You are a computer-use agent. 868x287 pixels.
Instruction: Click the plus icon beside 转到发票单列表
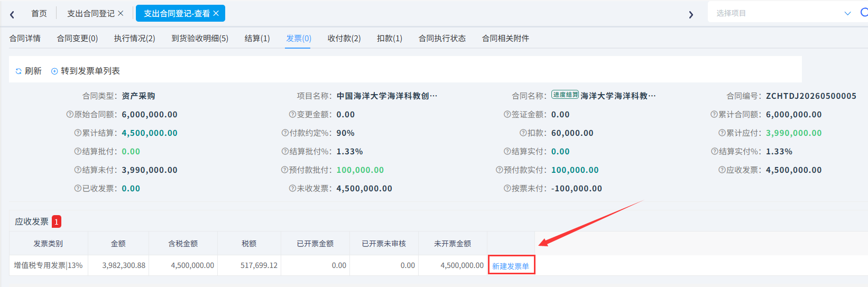click(54, 71)
